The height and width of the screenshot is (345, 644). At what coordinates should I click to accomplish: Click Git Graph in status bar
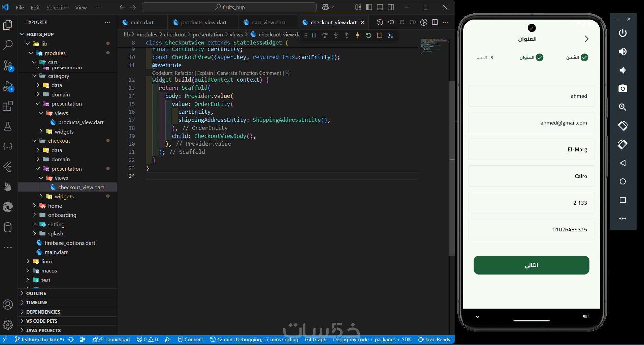pyautogui.click(x=315, y=339)
